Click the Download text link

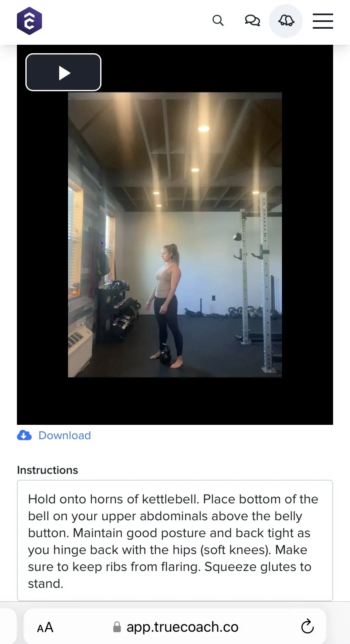click(x=65, y=435)
